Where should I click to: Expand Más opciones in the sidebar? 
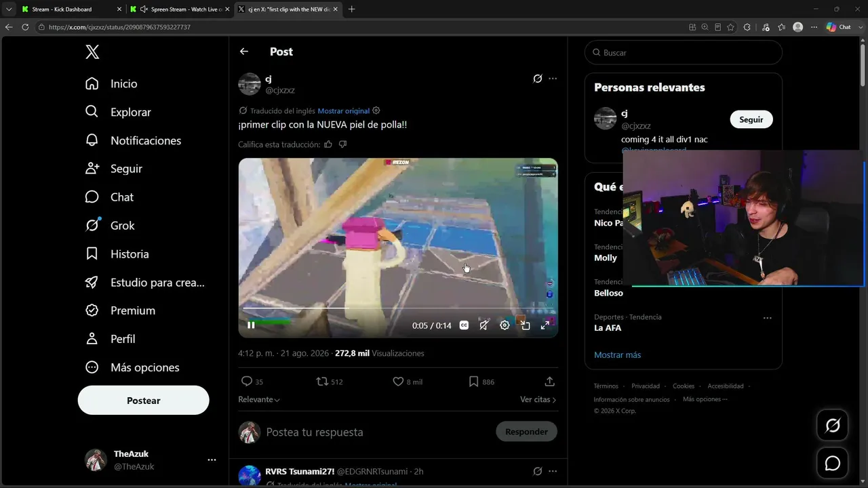(x=133, y=367)
